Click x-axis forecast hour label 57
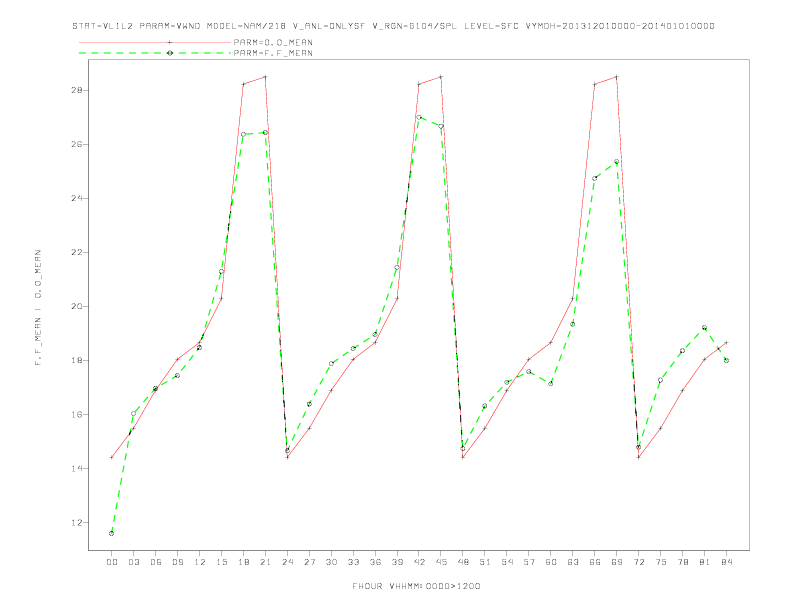792x612 pixels. (x=529, y=562)
